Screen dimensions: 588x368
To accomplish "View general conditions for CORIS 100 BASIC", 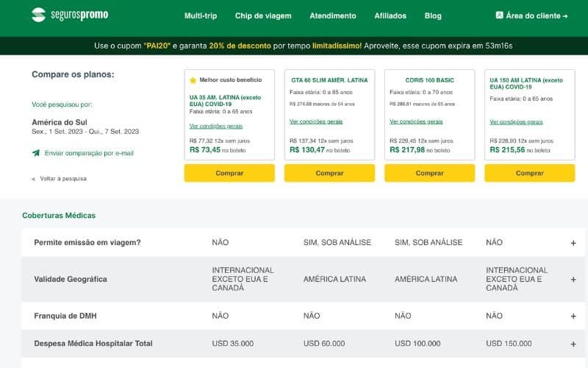I will (416, 121).
